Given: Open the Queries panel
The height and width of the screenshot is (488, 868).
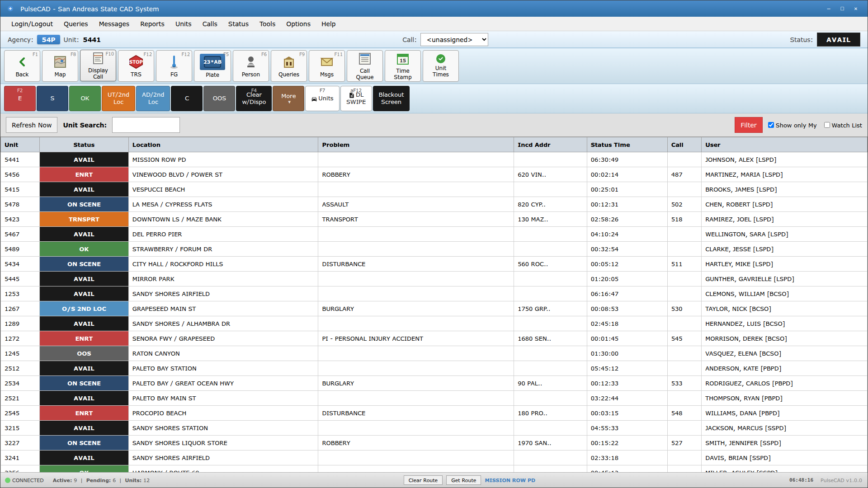Looking at the screenshot, I should click(288, 66).
